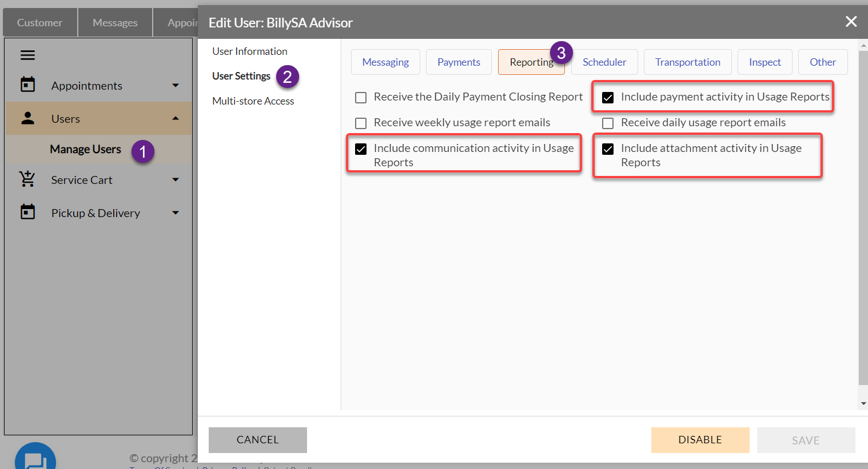Switch to the Messaging tab
868x469 pixels.
coord(385,62)
